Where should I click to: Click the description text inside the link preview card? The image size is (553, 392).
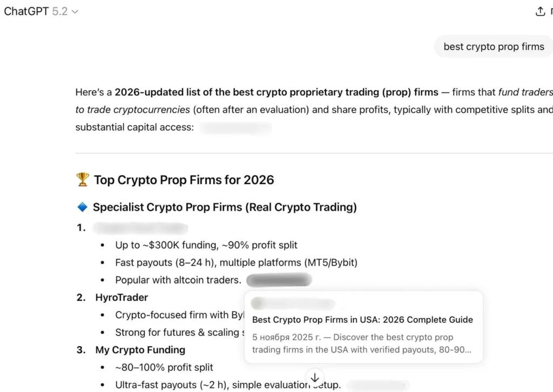362,343
